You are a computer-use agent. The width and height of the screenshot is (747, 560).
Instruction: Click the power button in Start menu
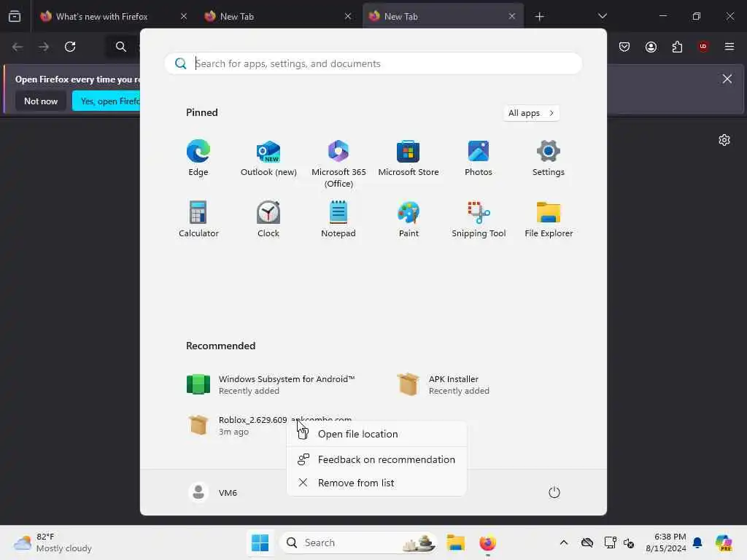554,492
